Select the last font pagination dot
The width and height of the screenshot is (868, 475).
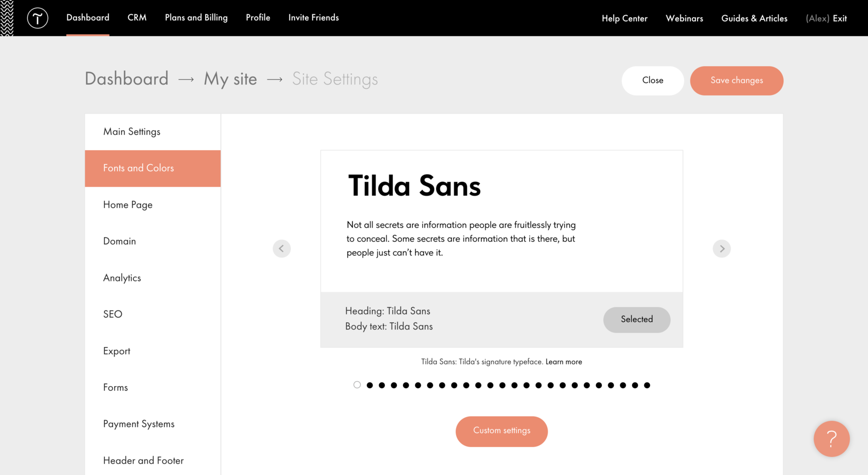(647, 385)
